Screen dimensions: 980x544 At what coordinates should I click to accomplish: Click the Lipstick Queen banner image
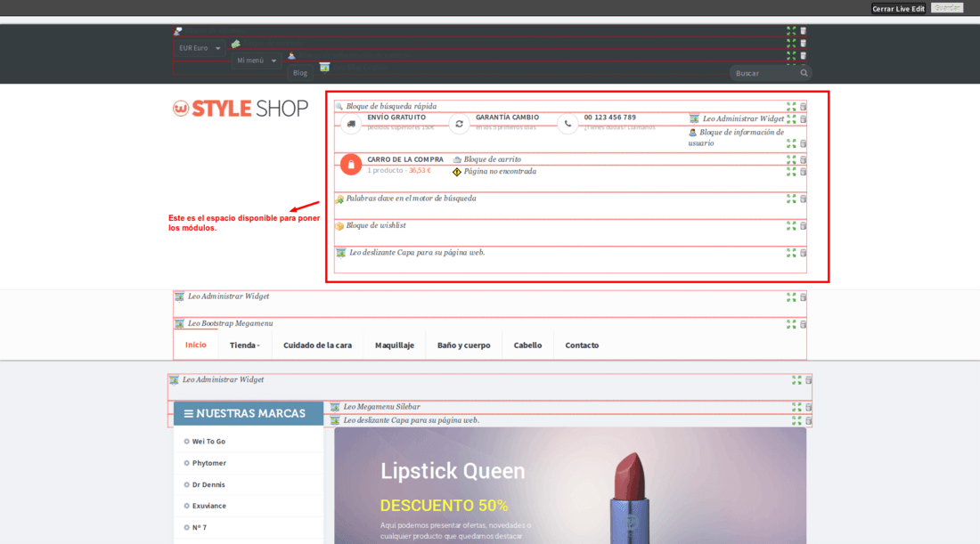pos(570,485)
